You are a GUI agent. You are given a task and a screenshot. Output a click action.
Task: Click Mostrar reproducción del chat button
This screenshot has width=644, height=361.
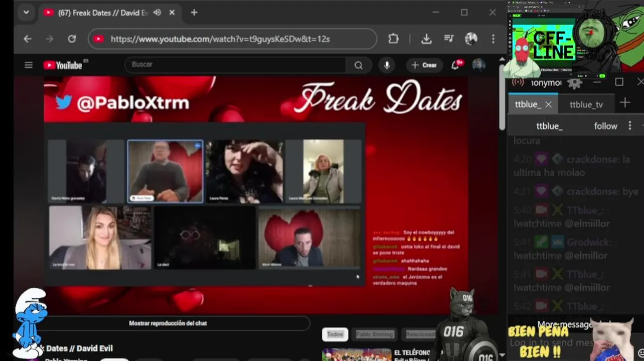pos(168,323)
